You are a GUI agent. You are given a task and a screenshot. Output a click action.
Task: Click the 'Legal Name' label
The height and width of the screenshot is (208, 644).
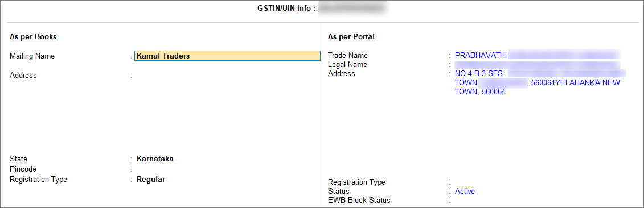coord(347,65)
